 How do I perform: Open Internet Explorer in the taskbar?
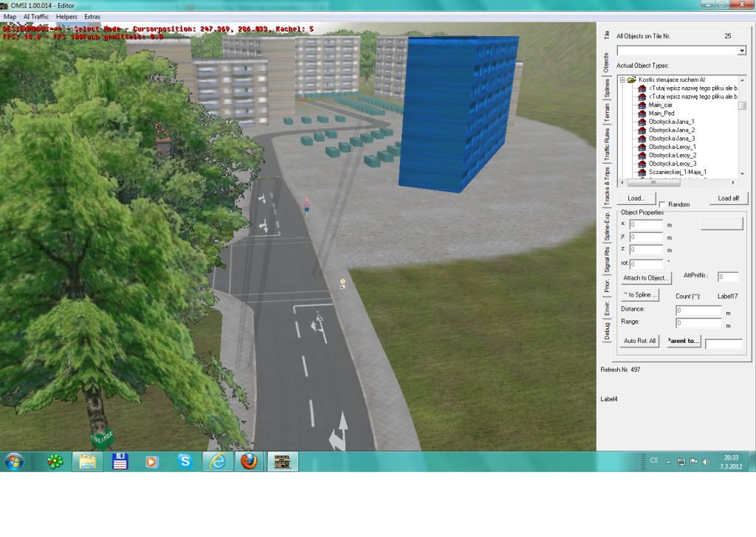[x=217, y=461]
